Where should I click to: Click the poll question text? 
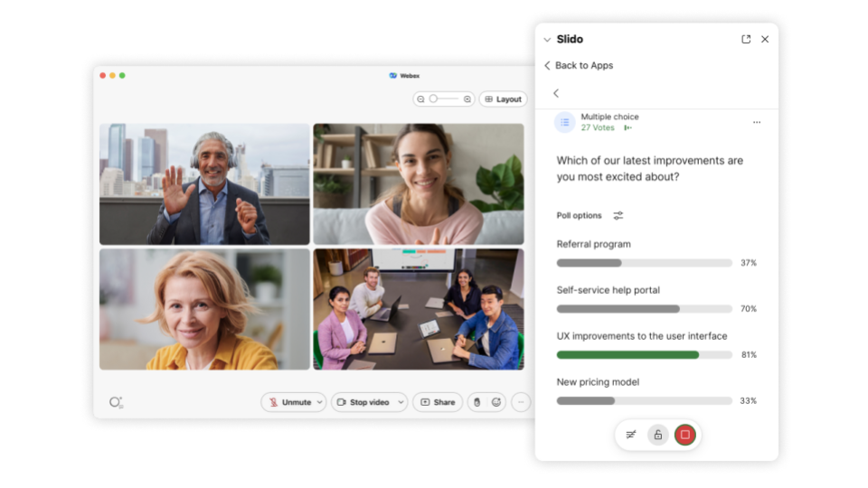pos(650,169)
